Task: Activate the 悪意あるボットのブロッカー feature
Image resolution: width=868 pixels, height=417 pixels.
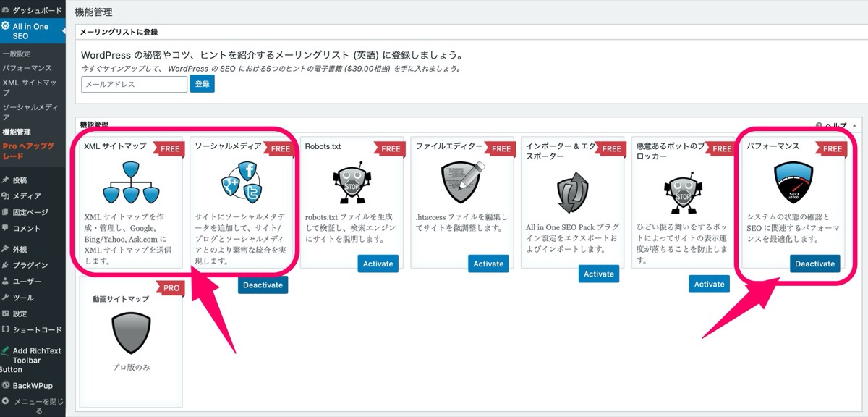Action: coord(709,284)
